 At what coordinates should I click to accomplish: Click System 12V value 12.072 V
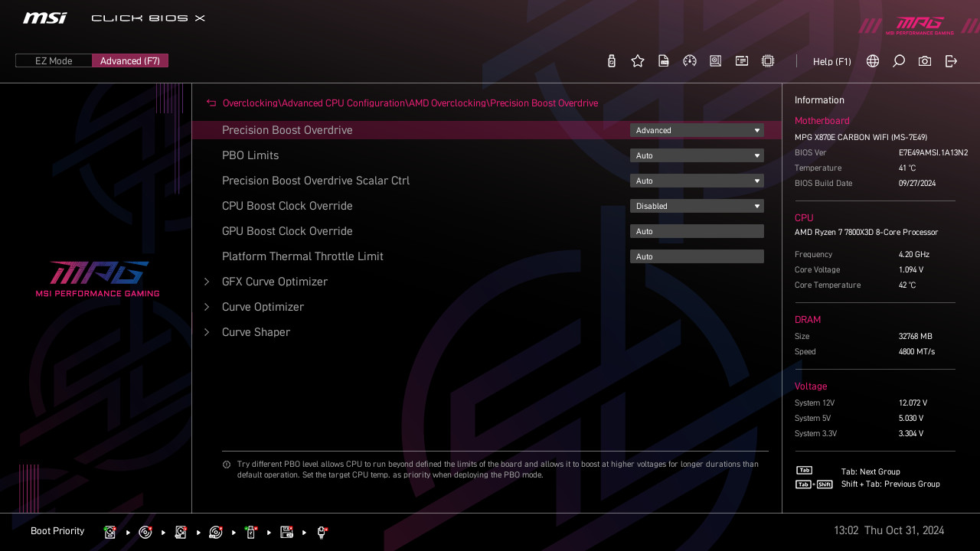(913, 403)
